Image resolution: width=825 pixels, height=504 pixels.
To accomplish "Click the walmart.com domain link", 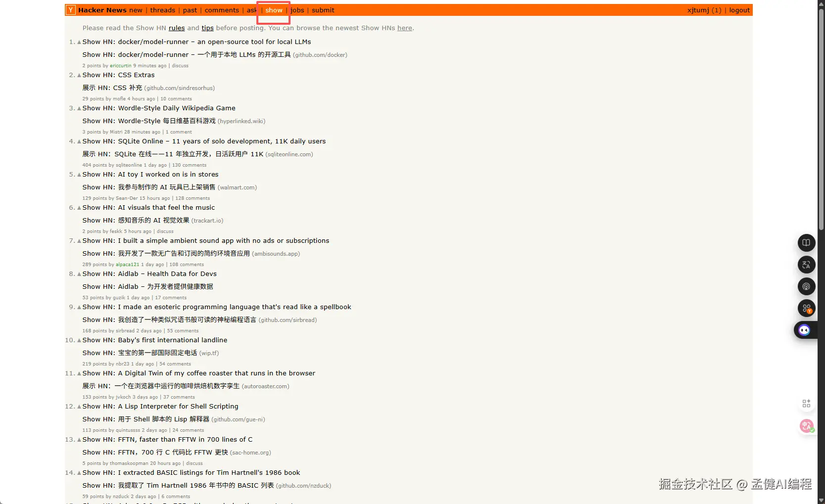I will (238, 187).
